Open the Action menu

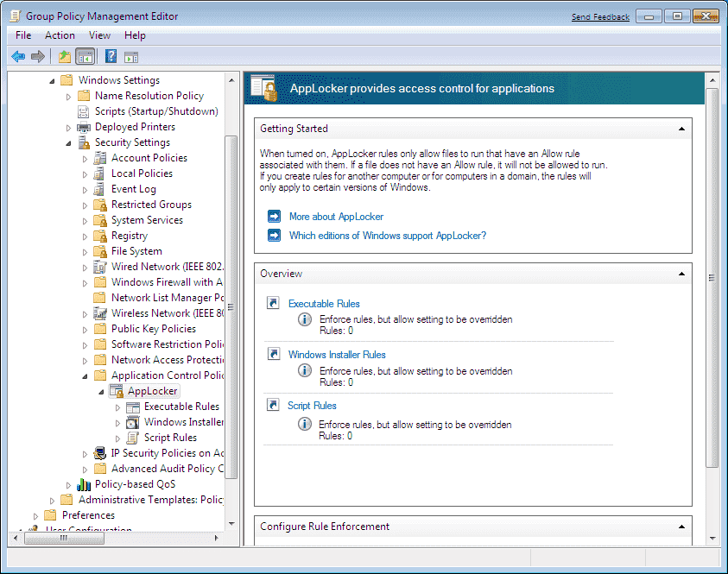point(60,35)
